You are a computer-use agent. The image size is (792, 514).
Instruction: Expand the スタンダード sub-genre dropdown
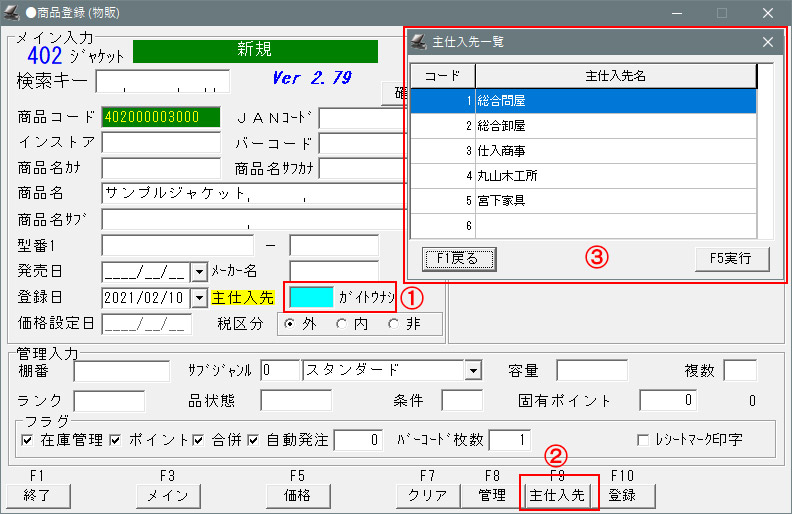(473, 371)
